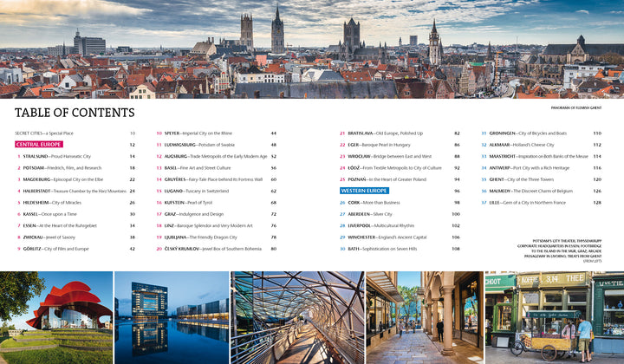Select "LILLE—Gem of a City in Northern France"
This screenshot has height=364, width=624.
(528, 203)
